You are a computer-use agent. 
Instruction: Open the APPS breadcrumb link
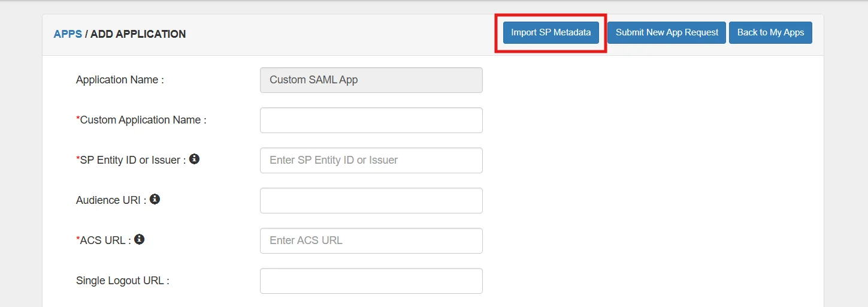(68, 34)
